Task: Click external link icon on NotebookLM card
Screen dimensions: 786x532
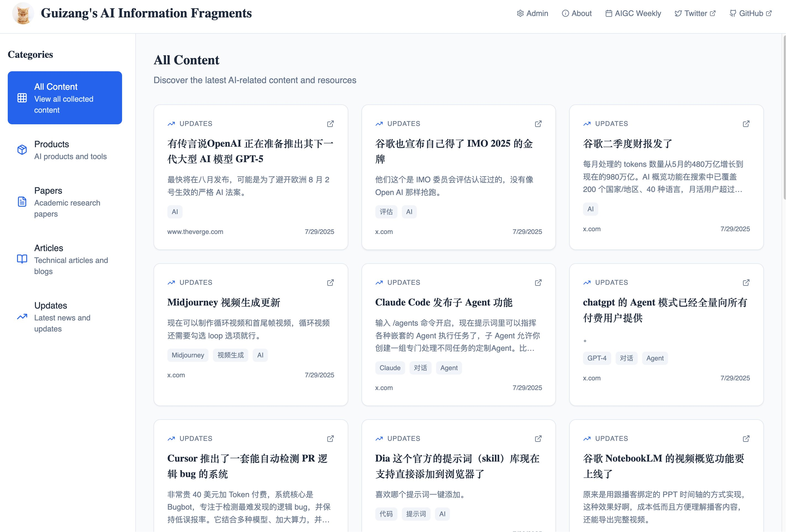Action: [x=746, y=439]
